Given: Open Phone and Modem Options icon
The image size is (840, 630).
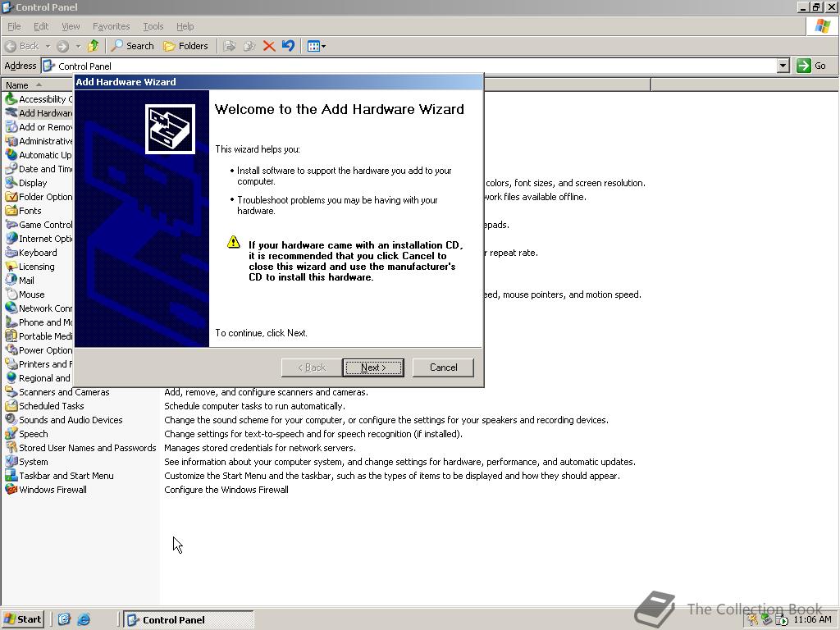Looking at the screenshot, I should coord(11,322).
